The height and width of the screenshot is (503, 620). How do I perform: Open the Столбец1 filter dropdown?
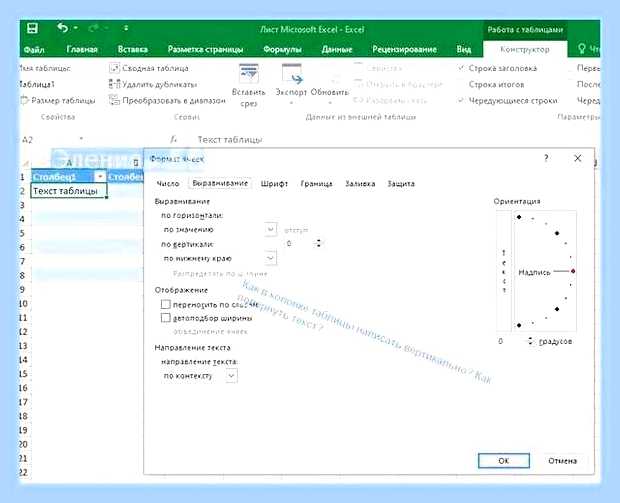(x=100, y=177)
